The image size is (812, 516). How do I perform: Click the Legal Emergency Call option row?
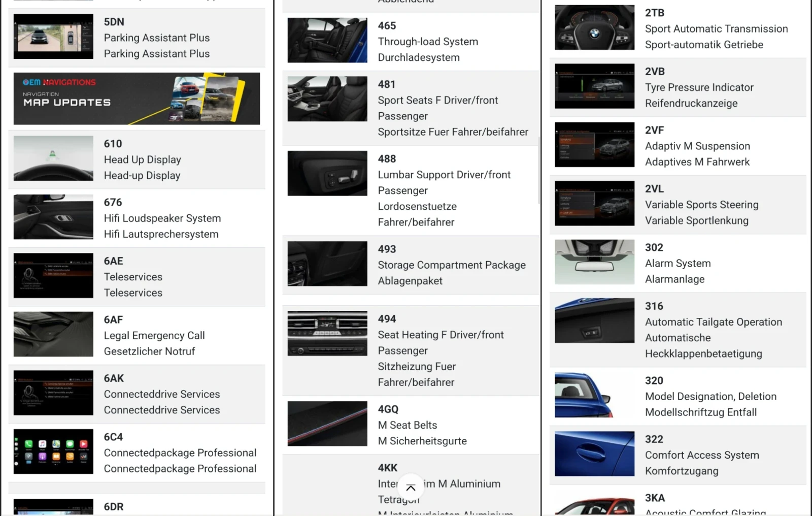click(154, 336)
